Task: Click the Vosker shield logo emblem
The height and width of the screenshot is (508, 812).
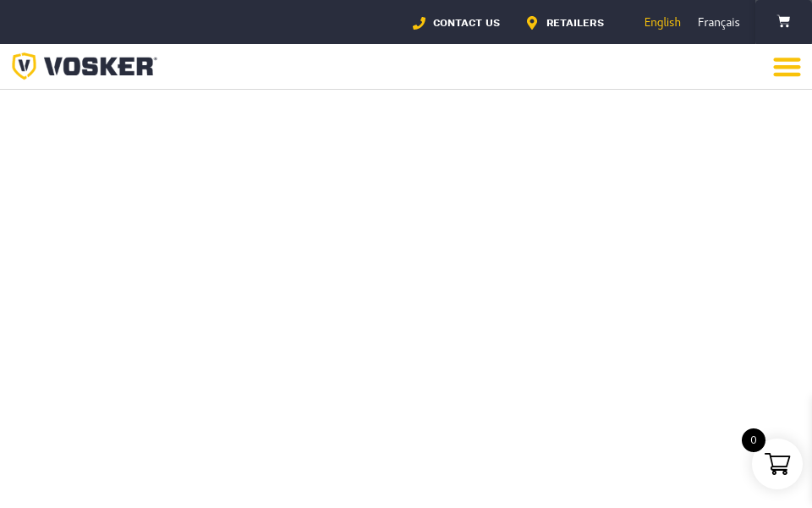Action: coord(24,66)
